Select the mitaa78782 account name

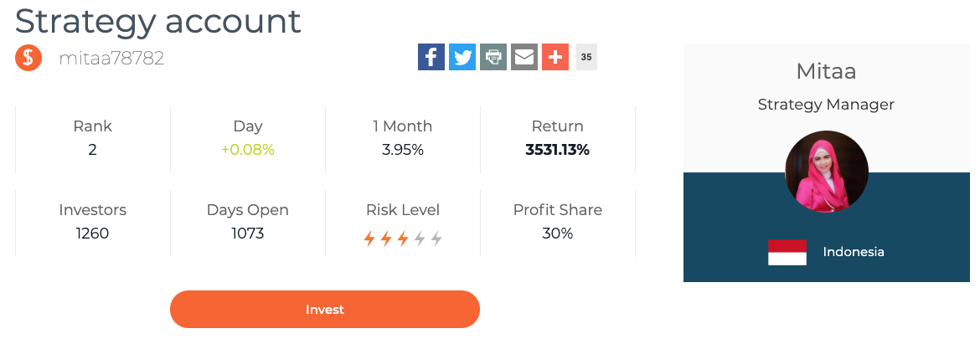(x=111, y=58)
